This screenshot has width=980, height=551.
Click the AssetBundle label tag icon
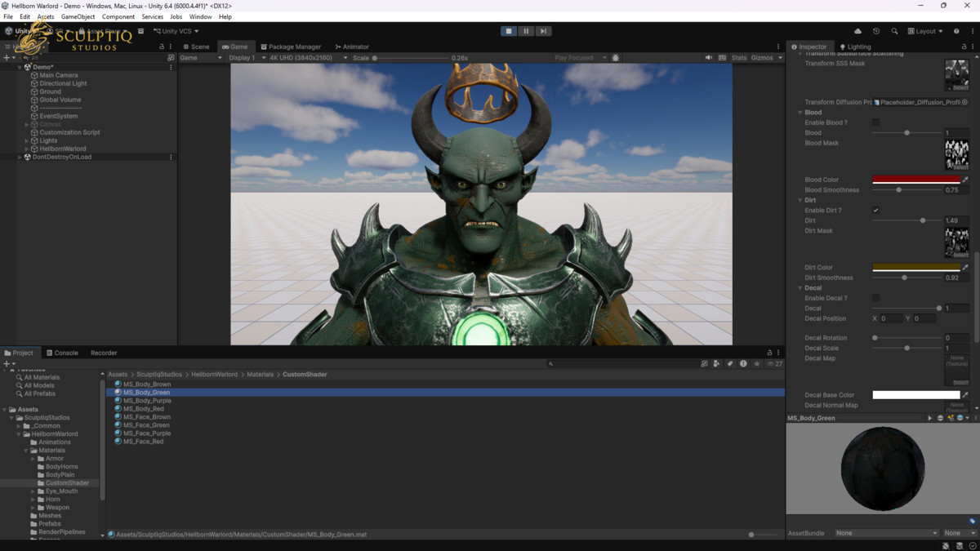(x=973, y=521)
